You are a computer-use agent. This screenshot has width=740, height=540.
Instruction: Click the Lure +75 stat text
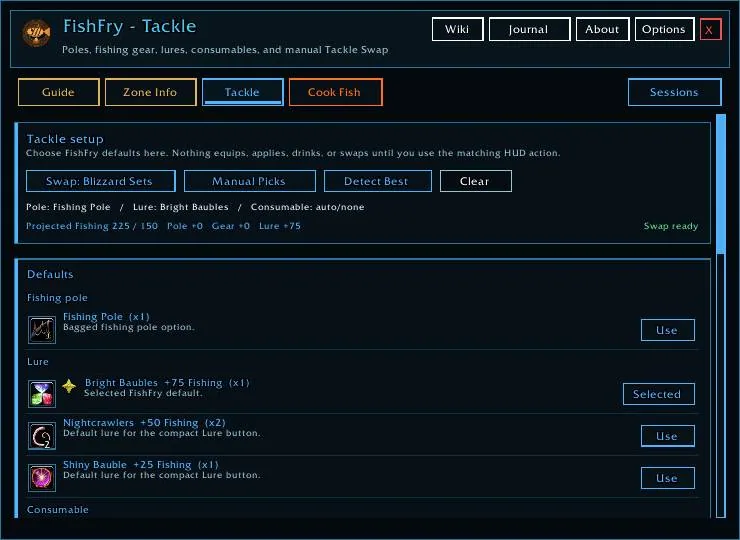pos(280,226)
